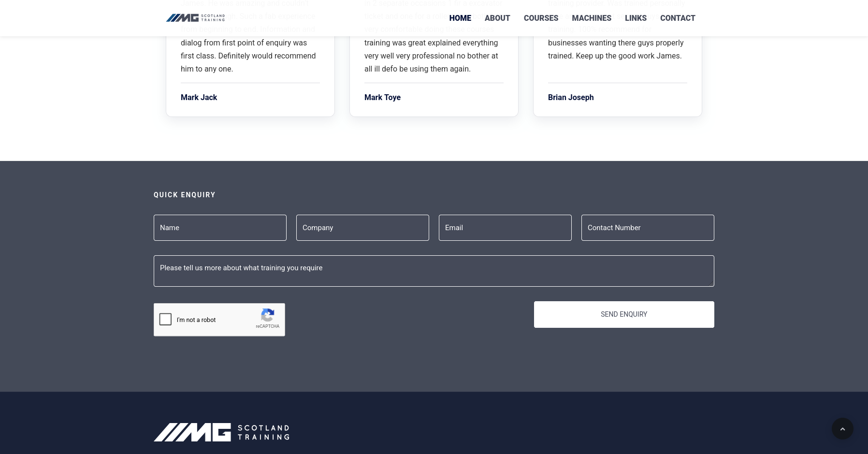Click the Mark Jack reviewer name
Viewport: 868px width, 454px height.
[199, 97]
